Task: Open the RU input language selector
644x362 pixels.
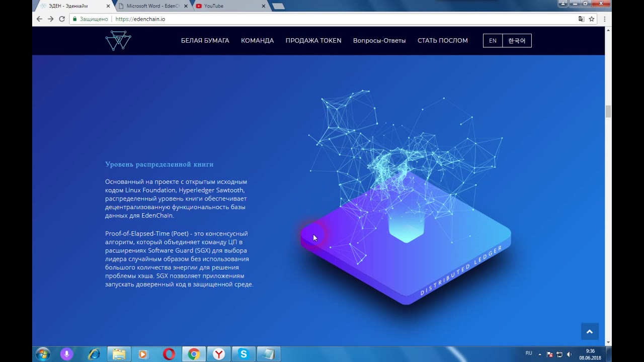Action: pos(529,353)
